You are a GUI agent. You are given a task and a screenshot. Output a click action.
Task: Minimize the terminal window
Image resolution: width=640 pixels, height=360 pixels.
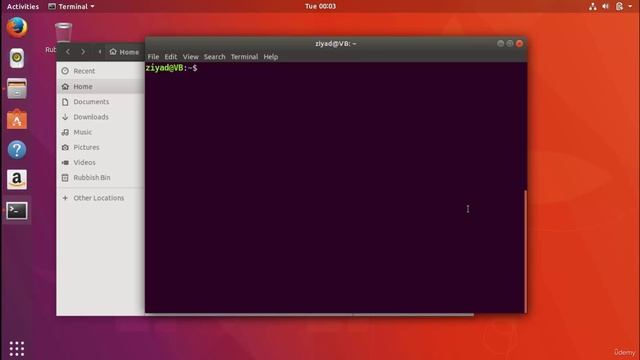click(500, 44)
